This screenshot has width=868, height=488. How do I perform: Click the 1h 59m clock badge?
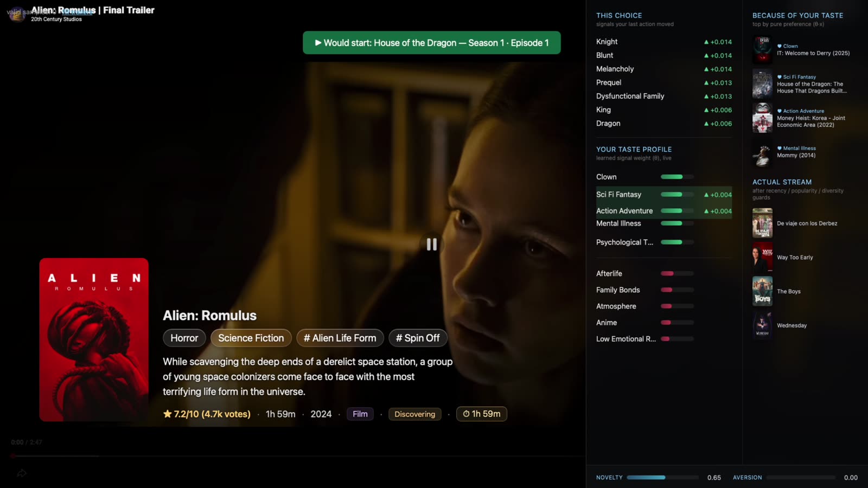(482, 414)
